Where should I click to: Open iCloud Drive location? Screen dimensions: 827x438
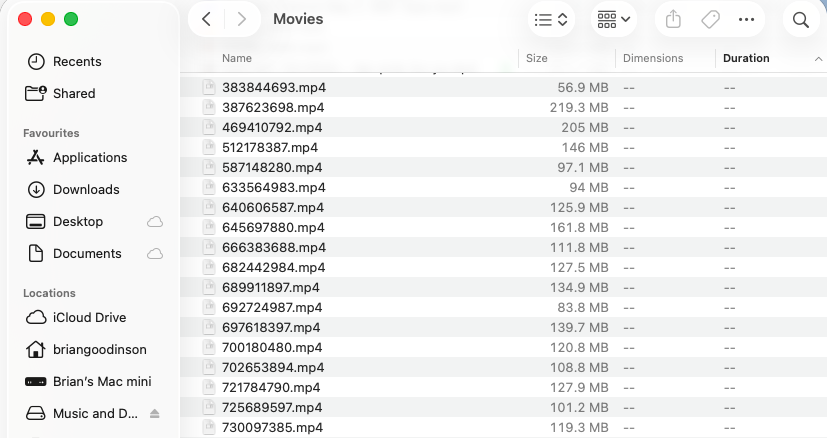[89, 318]
